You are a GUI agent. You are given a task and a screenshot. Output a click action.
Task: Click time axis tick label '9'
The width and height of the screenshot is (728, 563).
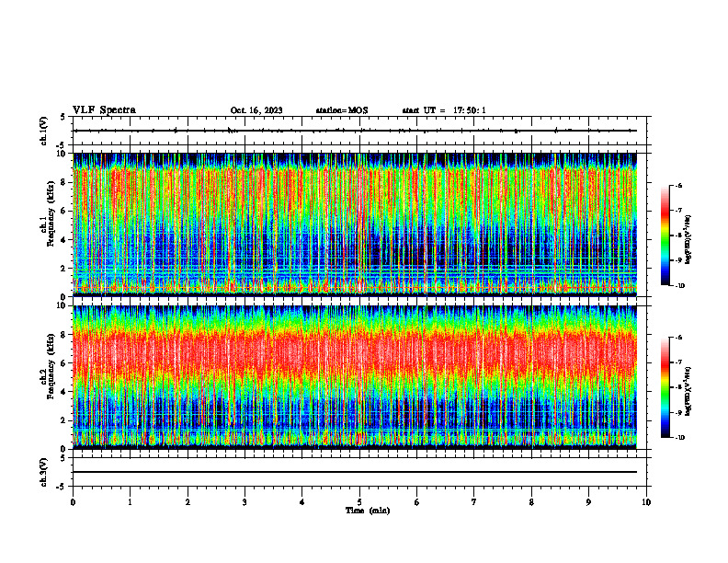[x=588, y=502]
